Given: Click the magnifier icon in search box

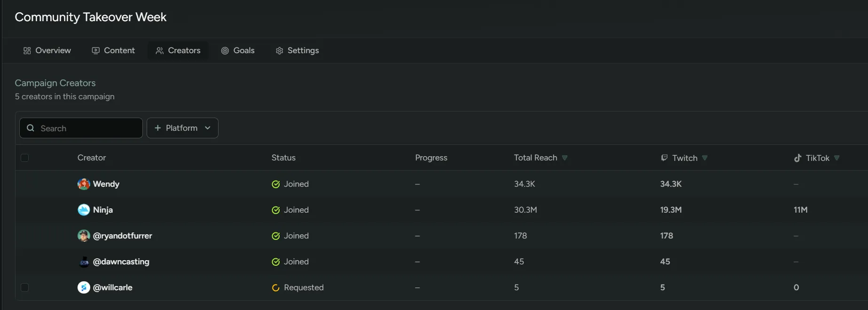Looking at the screenshot, I should point(31,128).
